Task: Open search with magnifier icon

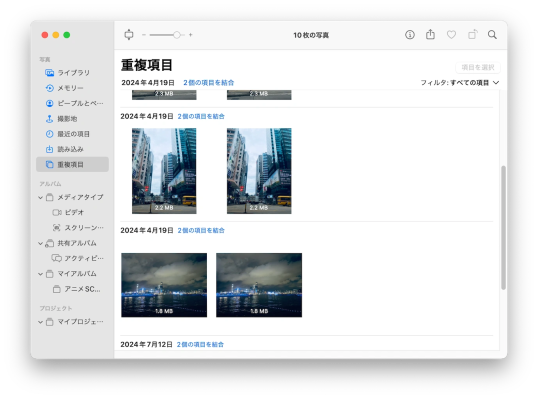Action: tap(492, 35)
